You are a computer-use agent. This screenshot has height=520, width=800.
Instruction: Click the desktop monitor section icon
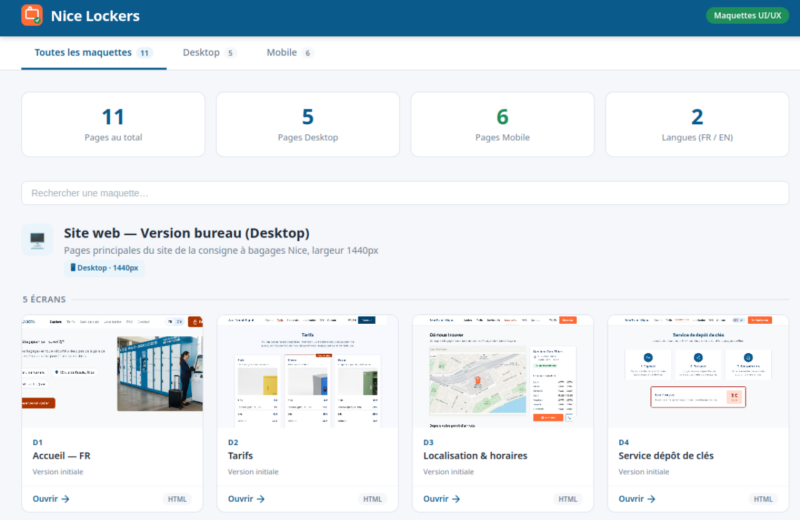[37, 239]
